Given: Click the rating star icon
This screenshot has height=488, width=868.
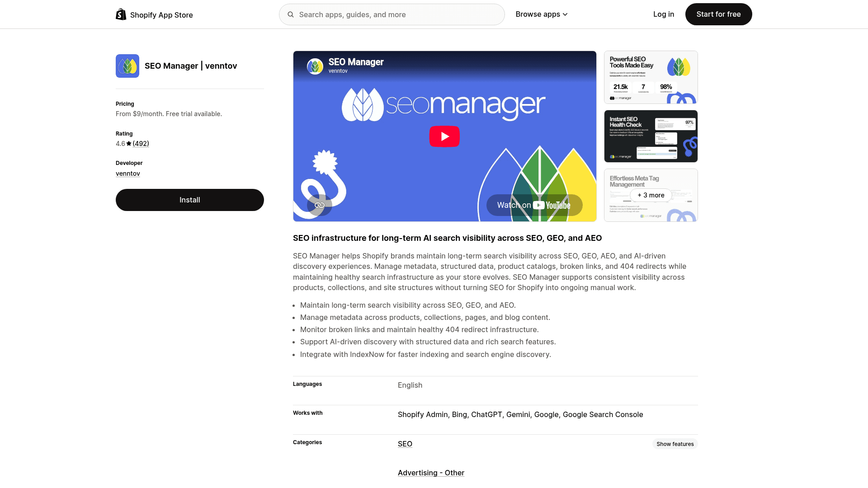Looking at the screenshot, I should tap(129, 144).
